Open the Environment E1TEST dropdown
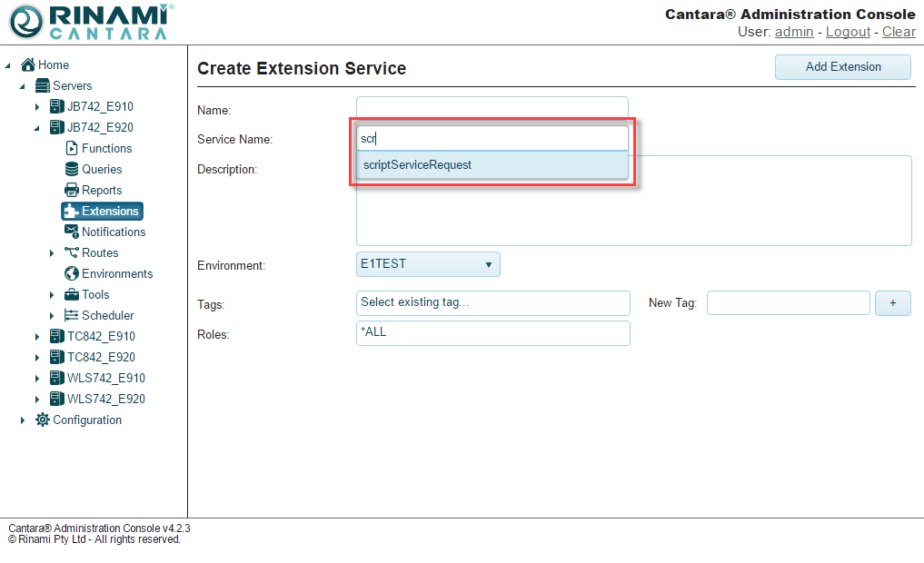Image resolution: width=924 pixels, height=563 pixels. coord(428,264)
